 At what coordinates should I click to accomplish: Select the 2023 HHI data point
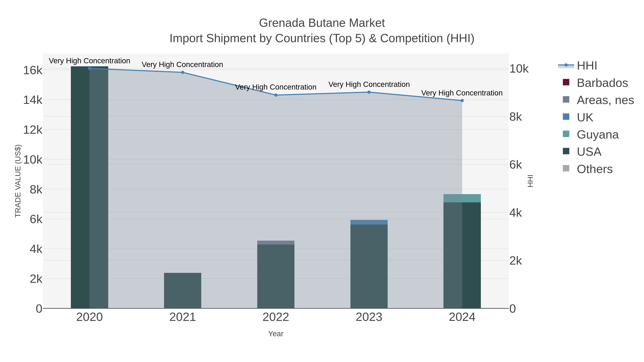(x=369, y=92)
